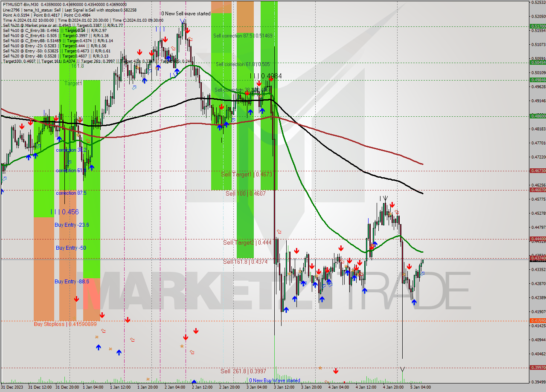Click the "Sell 100 | 0.4607" label
Image resolution: width=546 pixels, height=392 pixels.
point(246,193)
